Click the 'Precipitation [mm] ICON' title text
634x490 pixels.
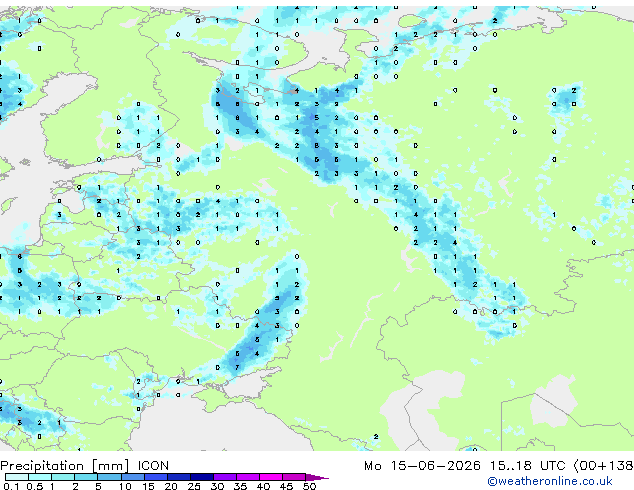pos(85,466)
